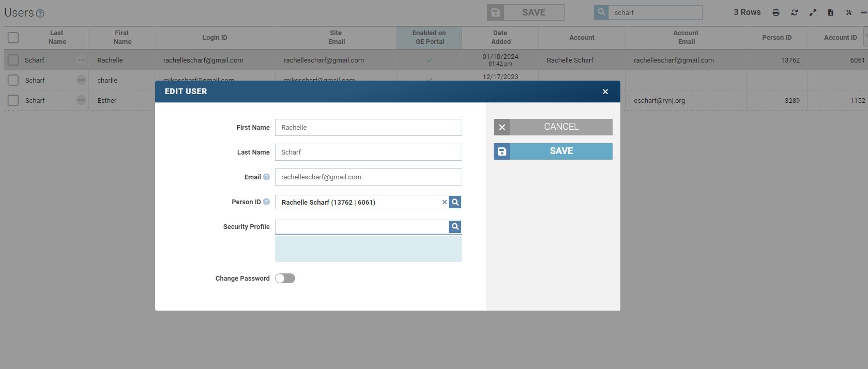Click the empty Security Profile selection area
868x369 pixels.
369,249
